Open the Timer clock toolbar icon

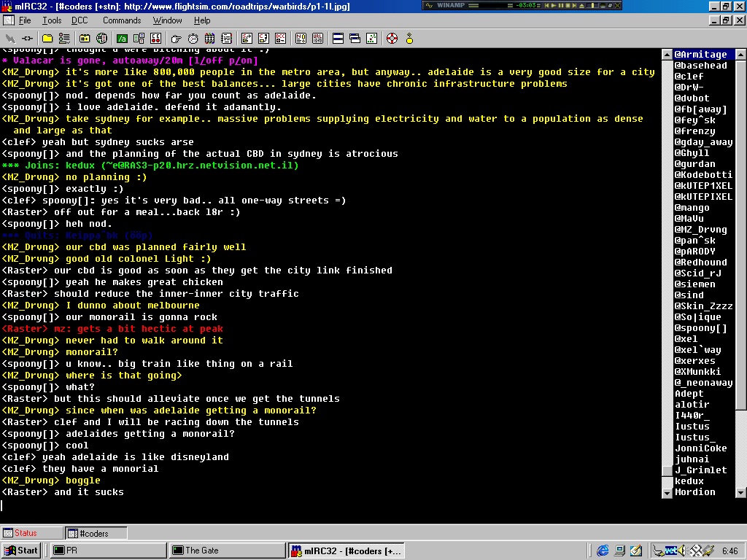coord(193,38)
